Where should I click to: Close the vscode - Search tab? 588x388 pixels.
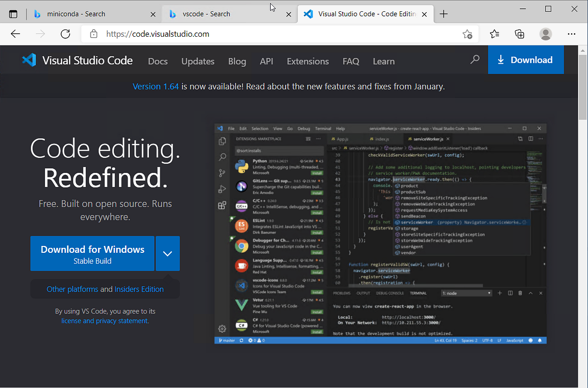pyautogui.click(x=288, y=14)
